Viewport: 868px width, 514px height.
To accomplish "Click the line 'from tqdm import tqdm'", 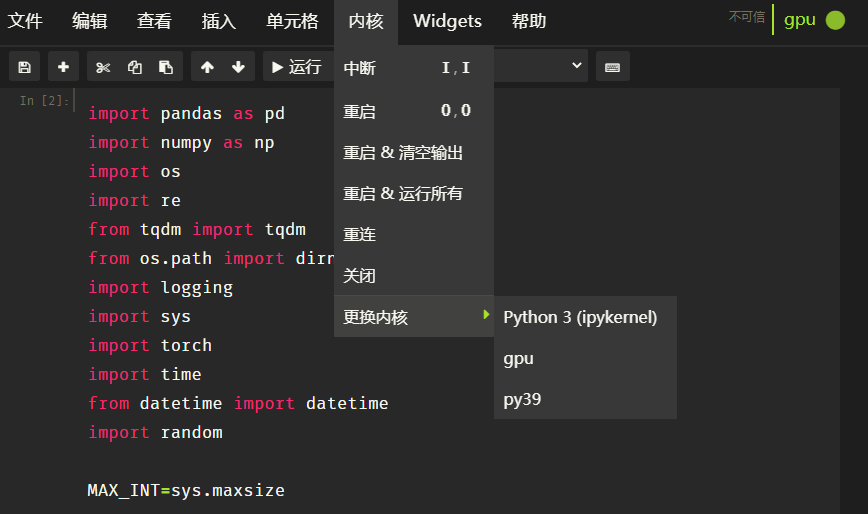I will click(x=197, y=229).
